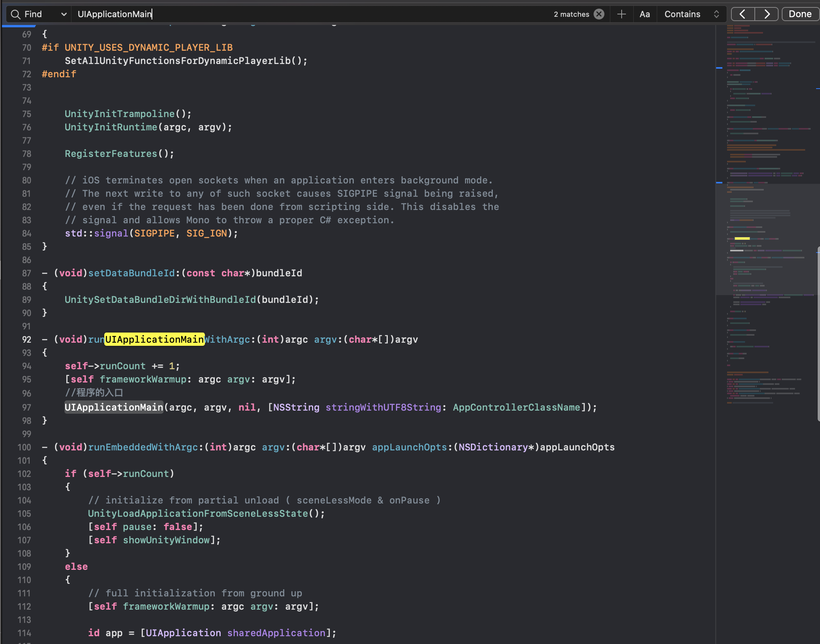The height and width of the screenshot is (644, 820).
Task: Click SetAllUnityFunctionsForDynamicPlayerLib on line 71
Action: pos(178,61)
